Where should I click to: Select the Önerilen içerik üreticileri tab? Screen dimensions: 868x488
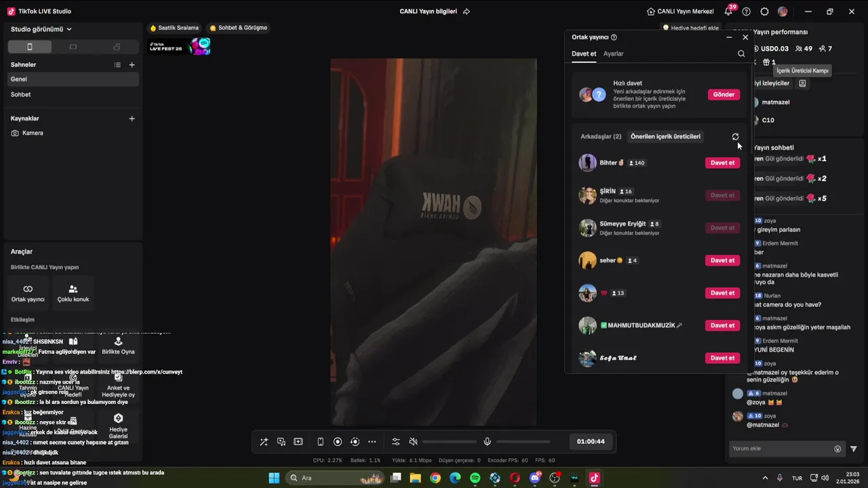click(665, 136)
